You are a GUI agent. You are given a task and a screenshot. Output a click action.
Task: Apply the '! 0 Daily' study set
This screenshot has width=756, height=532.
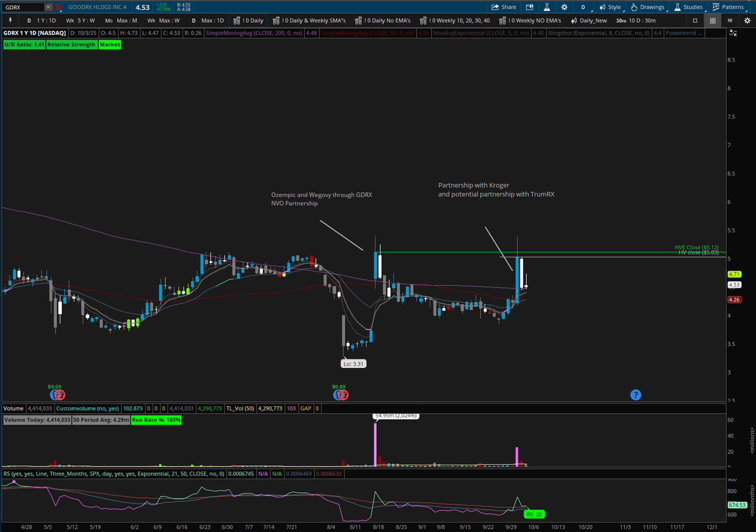[249, 20]
